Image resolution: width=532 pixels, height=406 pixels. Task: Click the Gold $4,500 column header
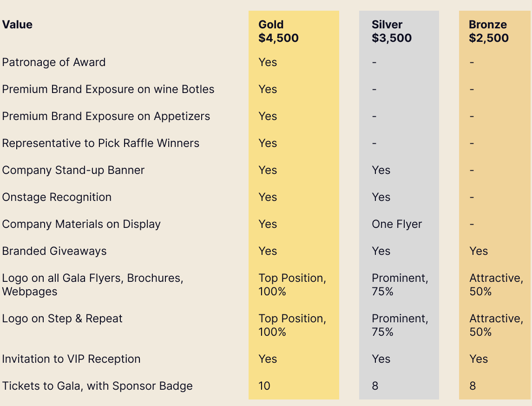pos(278,31)
